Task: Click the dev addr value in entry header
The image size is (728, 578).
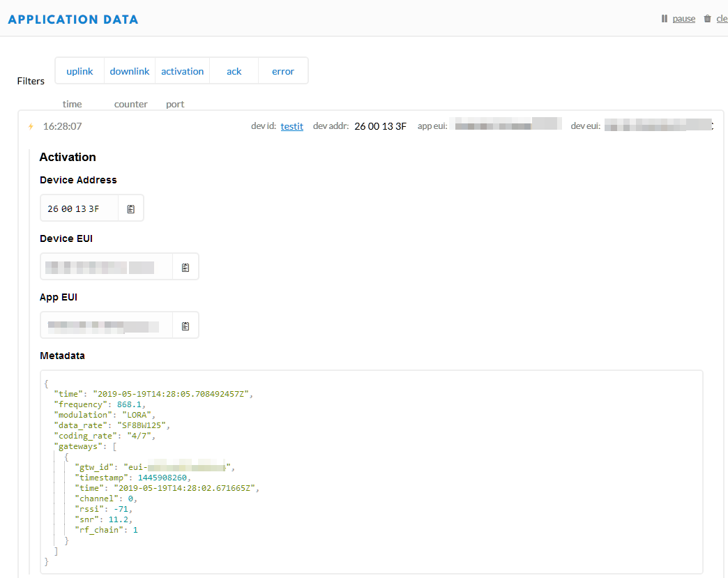Action: pos(380,126)
